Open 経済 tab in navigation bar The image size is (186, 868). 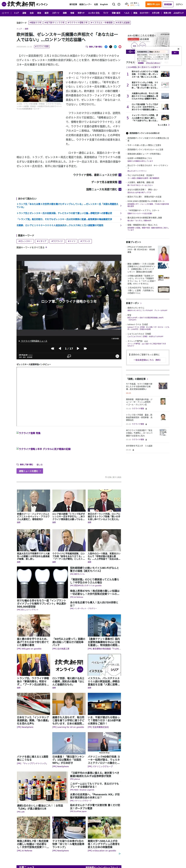[x=47, y=13]
